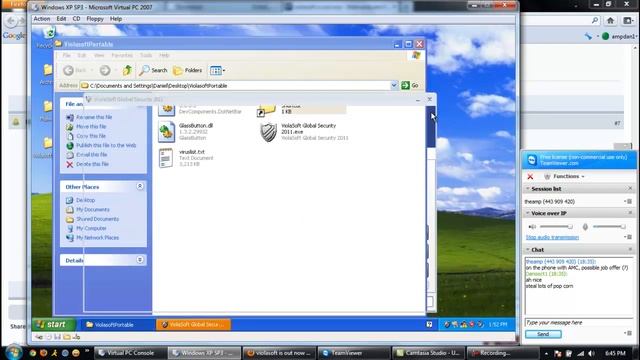Collapse the Voice over IP section

pos(527,213)
